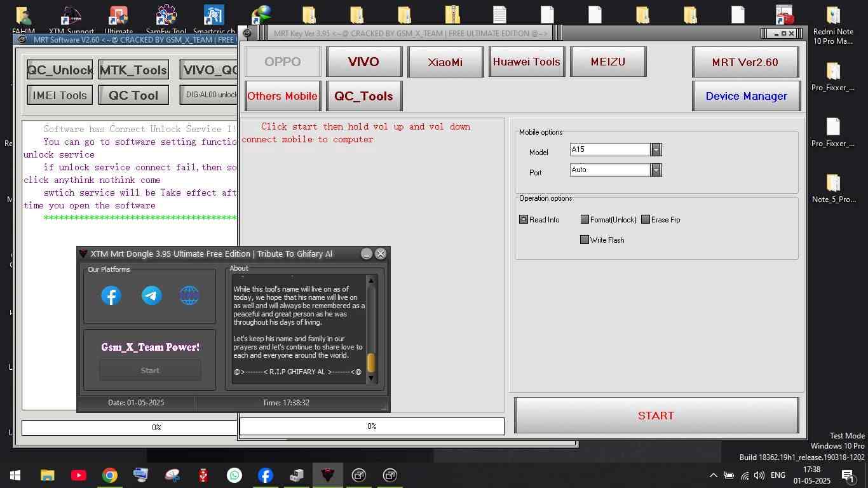
Task: Switch to the VIVO tab
Action: coord(363,62)
